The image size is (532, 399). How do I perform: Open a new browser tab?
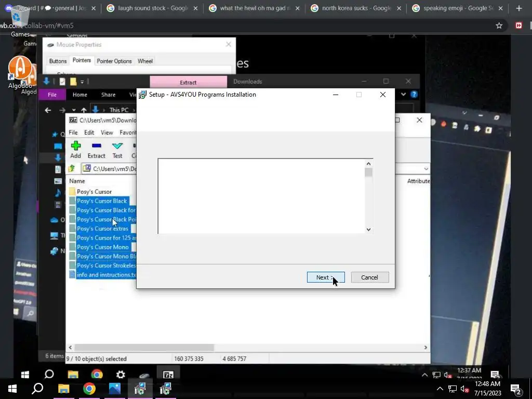(x=519, y=8)
